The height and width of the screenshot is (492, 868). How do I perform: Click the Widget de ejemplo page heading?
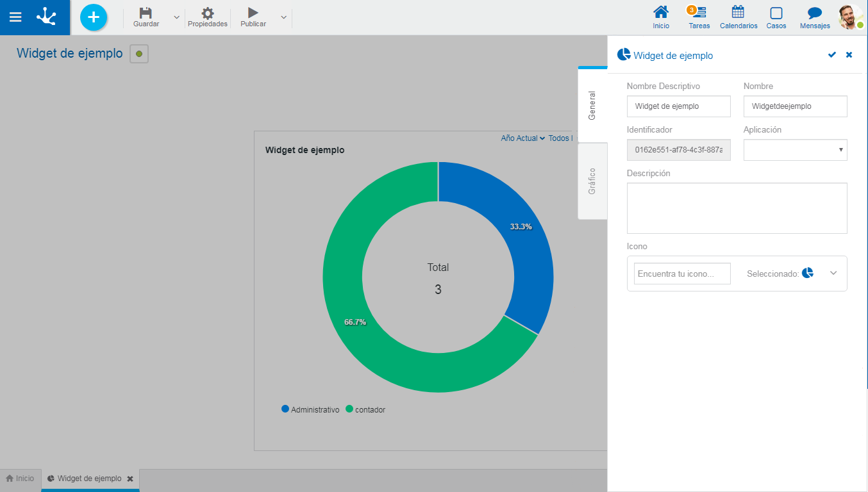click(70, 53)
